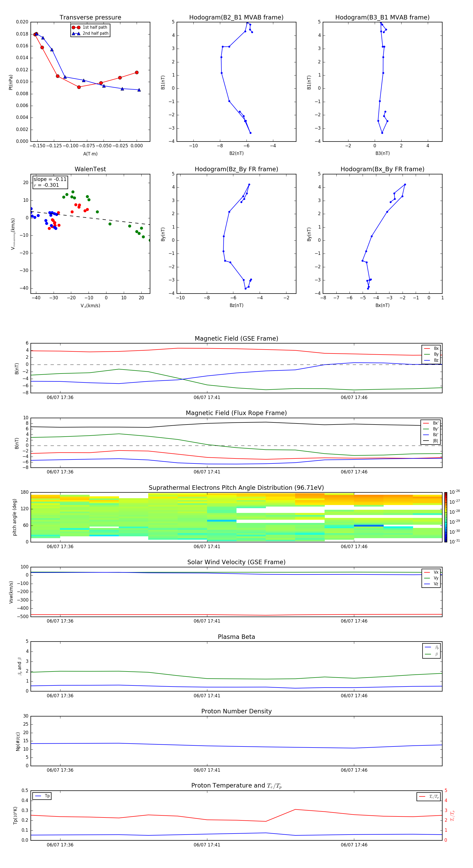Click the 'B2(nT)' x-axis label

coord(236,153)
